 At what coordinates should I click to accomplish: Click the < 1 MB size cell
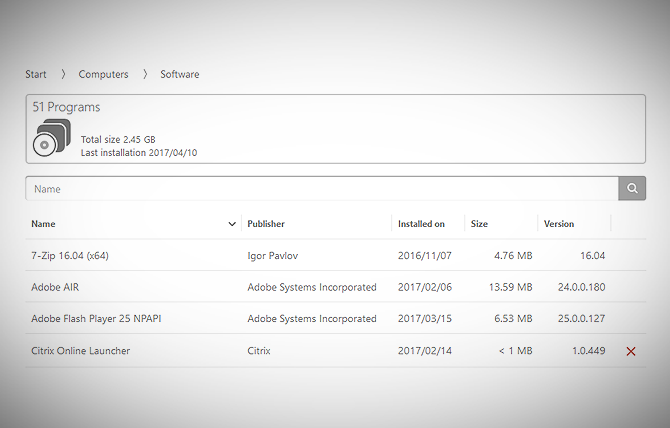pos(516,351)
